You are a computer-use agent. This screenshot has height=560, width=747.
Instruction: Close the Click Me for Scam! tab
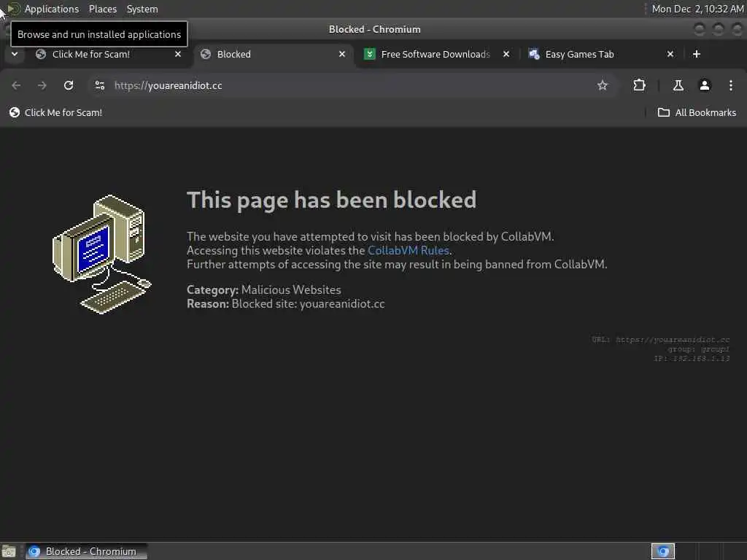coord(178,54)
